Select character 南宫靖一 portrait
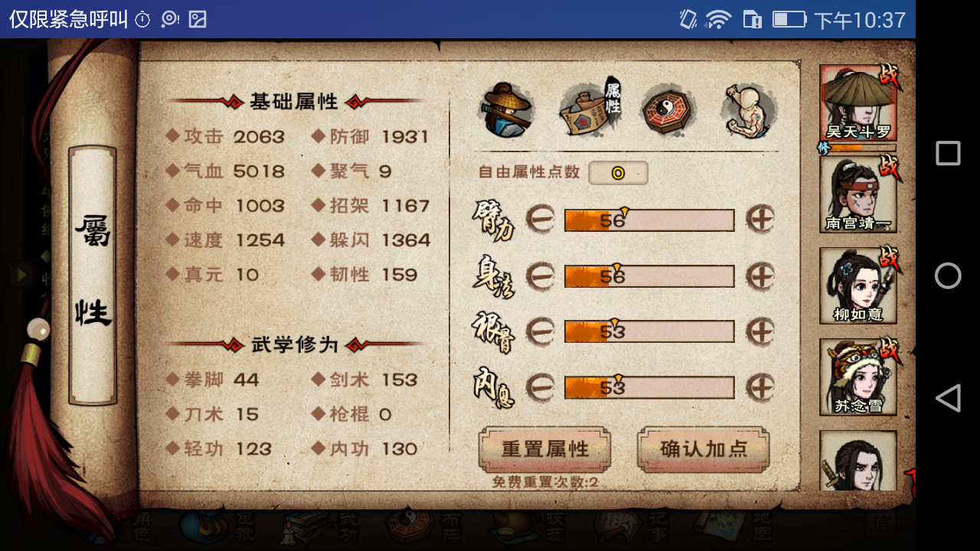This screenshot has height=551, width=980. coord(857,194)
